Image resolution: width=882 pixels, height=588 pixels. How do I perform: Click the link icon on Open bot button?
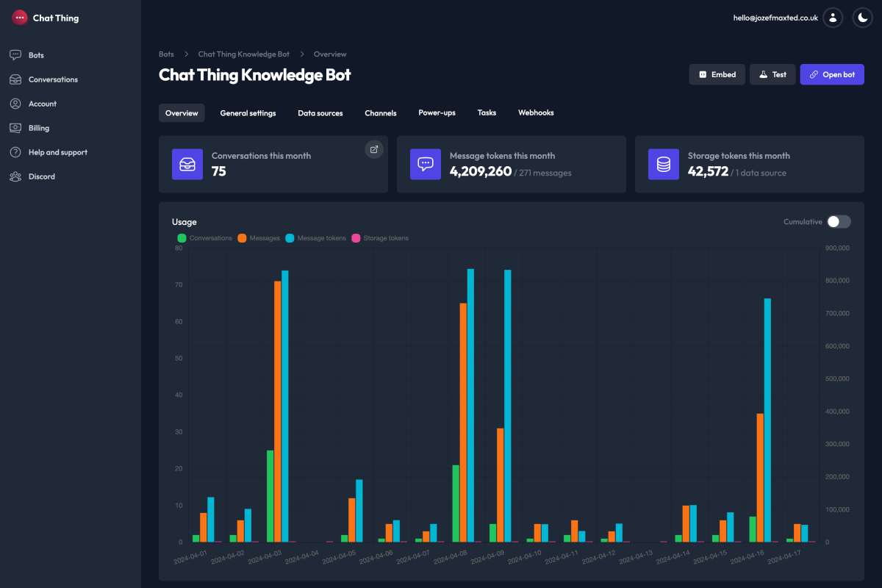click(814, 74)
